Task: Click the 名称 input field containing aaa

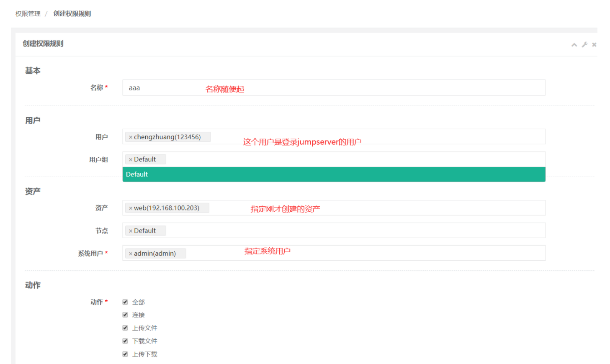Action: click(x=334, y=88)
